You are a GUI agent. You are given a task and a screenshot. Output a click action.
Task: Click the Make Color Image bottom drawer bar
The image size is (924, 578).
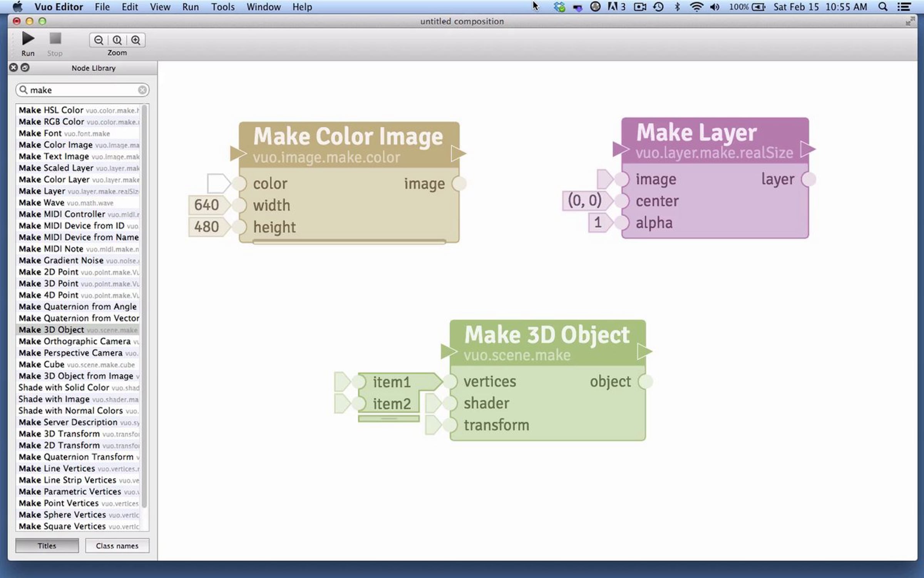point(349,242)
